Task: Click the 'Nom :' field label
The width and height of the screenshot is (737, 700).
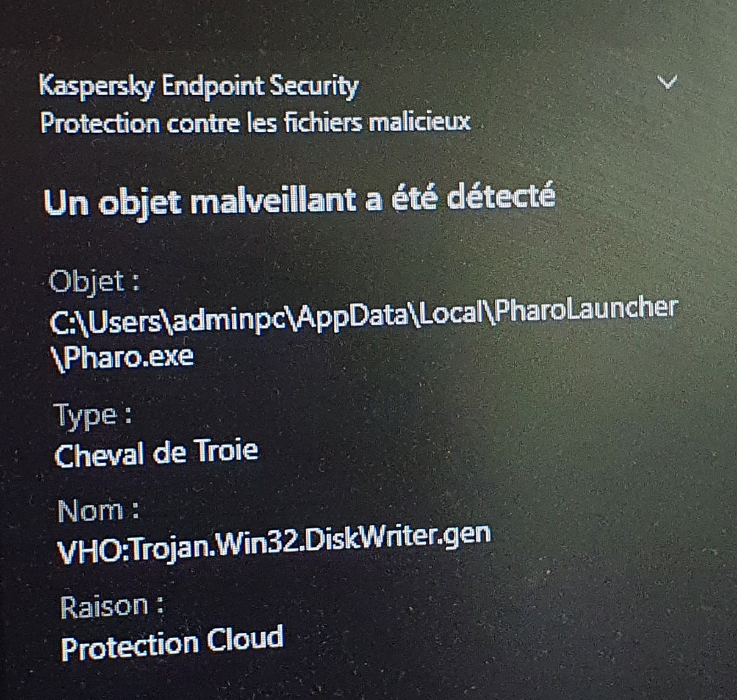Action: [98, 510]
